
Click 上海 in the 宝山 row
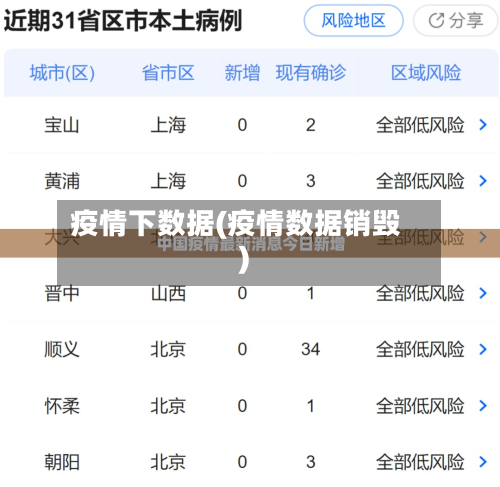click(x=168, y=125)
